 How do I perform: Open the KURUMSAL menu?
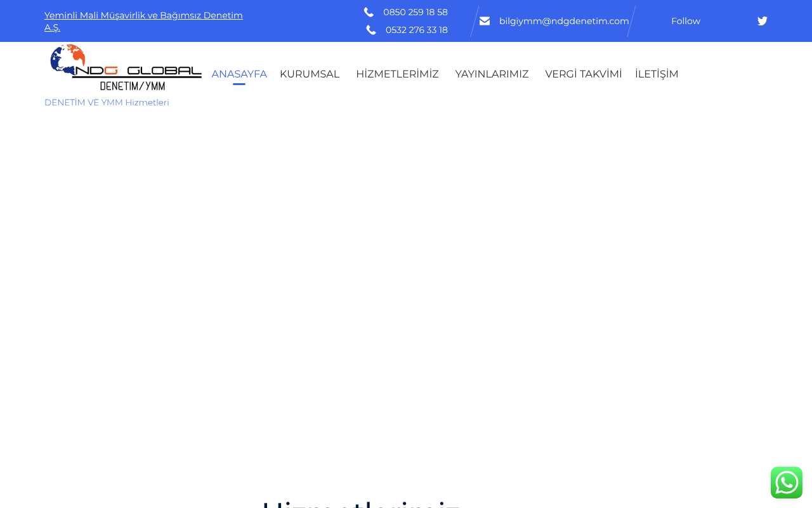point(310,74)
